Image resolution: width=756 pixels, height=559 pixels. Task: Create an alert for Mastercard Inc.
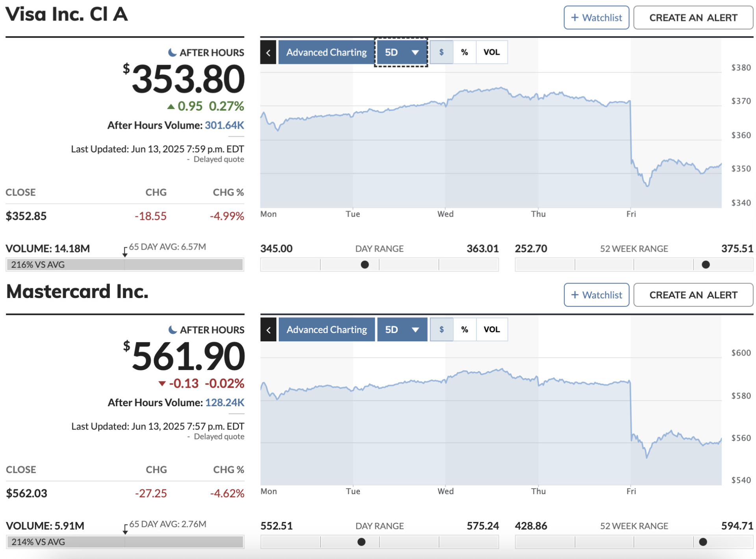tap(693, 295)
